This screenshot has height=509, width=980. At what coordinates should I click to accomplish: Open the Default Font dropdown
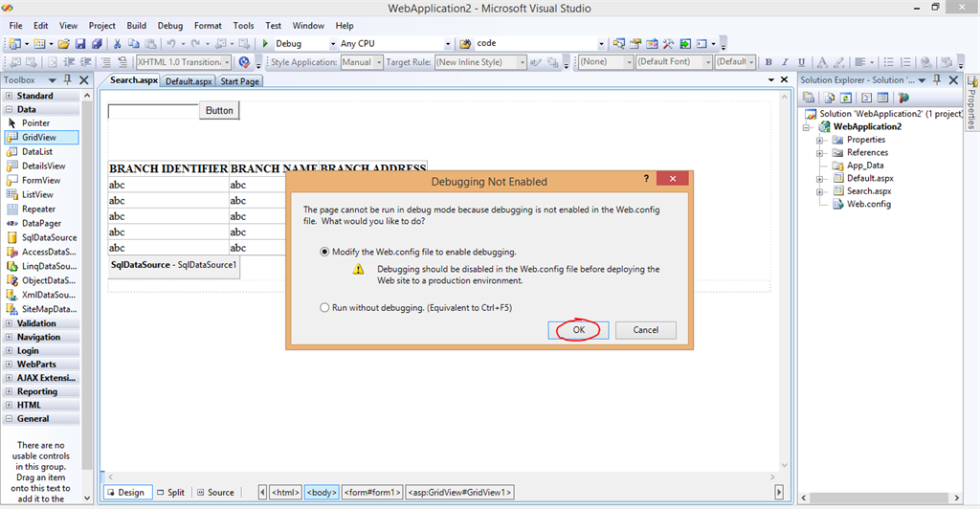(708, 62)
